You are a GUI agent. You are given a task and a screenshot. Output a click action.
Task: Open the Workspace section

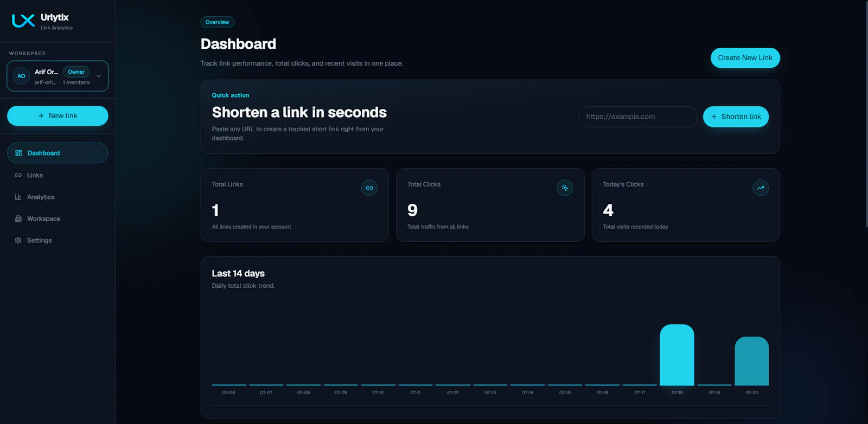(58, 219)
